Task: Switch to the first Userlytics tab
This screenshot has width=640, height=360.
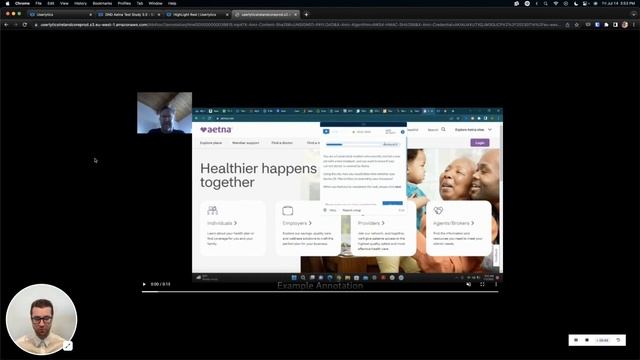Action: click(x=60, y=14)
